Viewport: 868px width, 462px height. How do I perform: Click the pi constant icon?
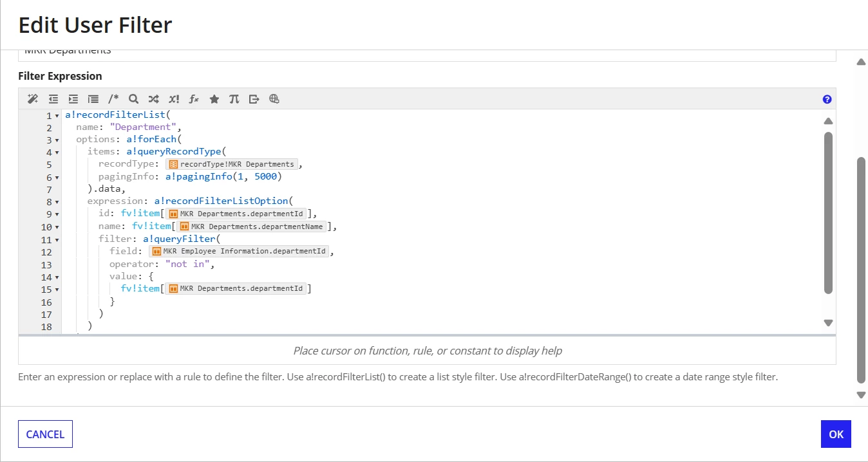point(234,99)
